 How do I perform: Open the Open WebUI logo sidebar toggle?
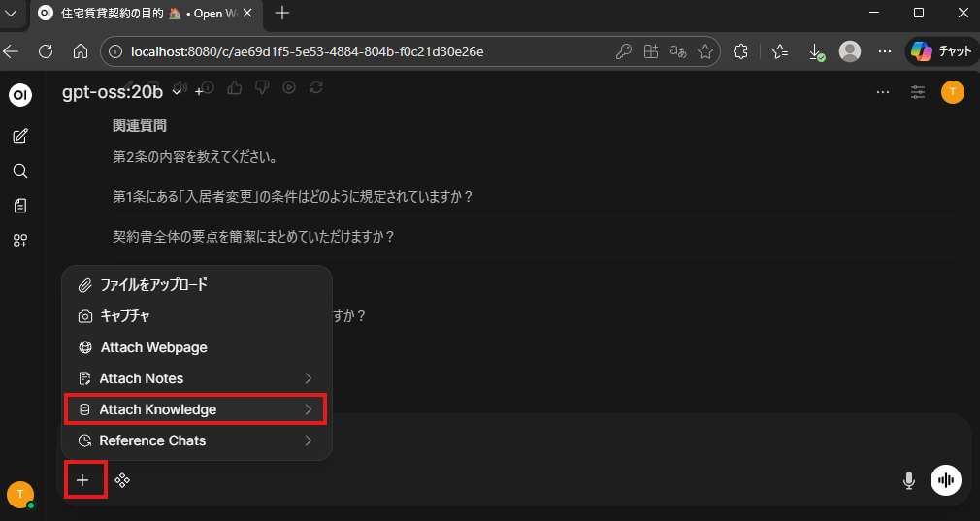tap(19, 94)
